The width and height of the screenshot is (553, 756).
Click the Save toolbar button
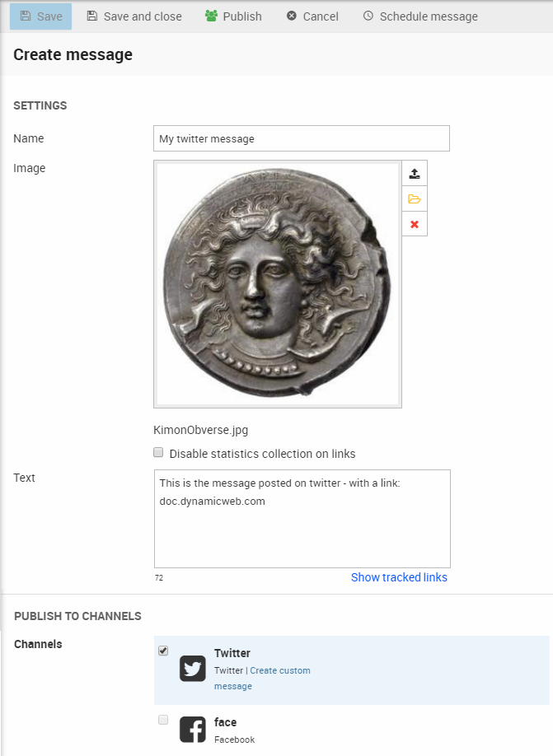(x=41, y=16)
